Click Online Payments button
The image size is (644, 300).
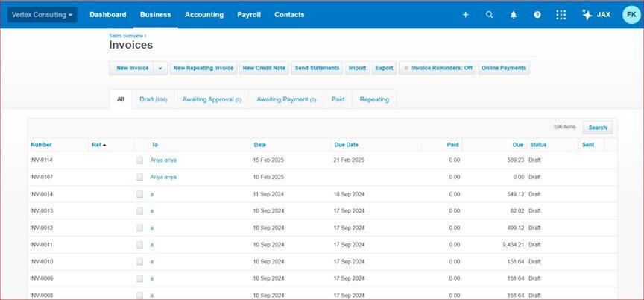coord(504,68)
